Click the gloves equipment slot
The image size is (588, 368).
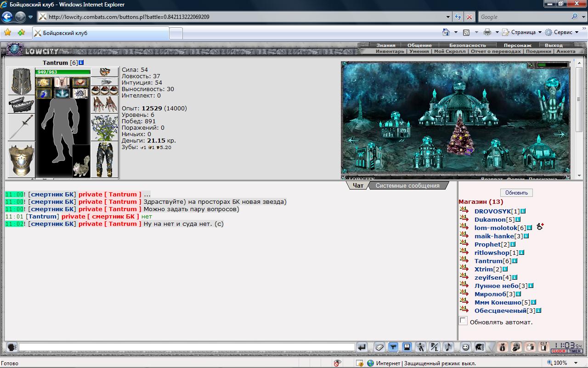(x=105, y=104)
